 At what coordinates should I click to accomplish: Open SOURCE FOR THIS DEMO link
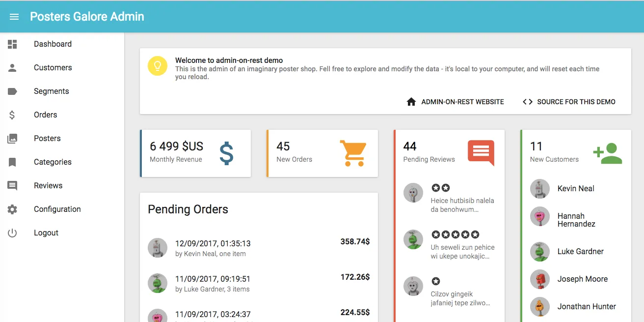point(569,102)
